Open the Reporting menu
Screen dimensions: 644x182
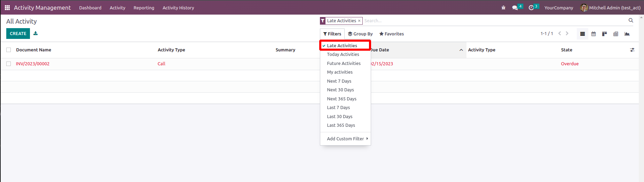(144, 8)
